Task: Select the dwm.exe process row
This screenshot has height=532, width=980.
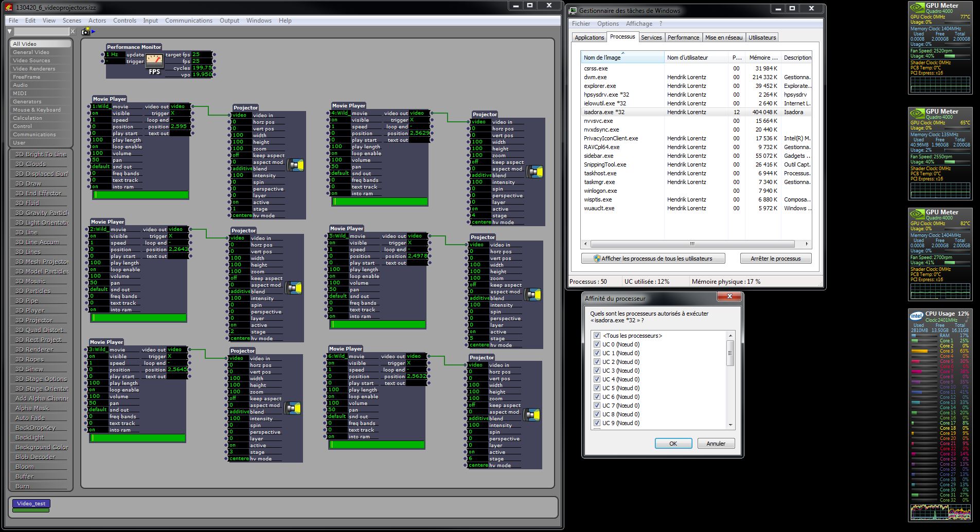Action: [x=697, y=77]
